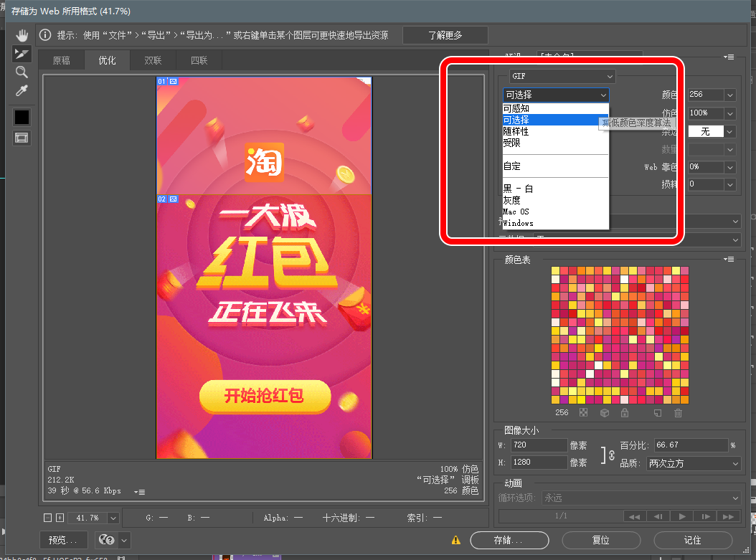Select the Hand tool
Viewport: 756px width, 560px height.
pos(22,35)
